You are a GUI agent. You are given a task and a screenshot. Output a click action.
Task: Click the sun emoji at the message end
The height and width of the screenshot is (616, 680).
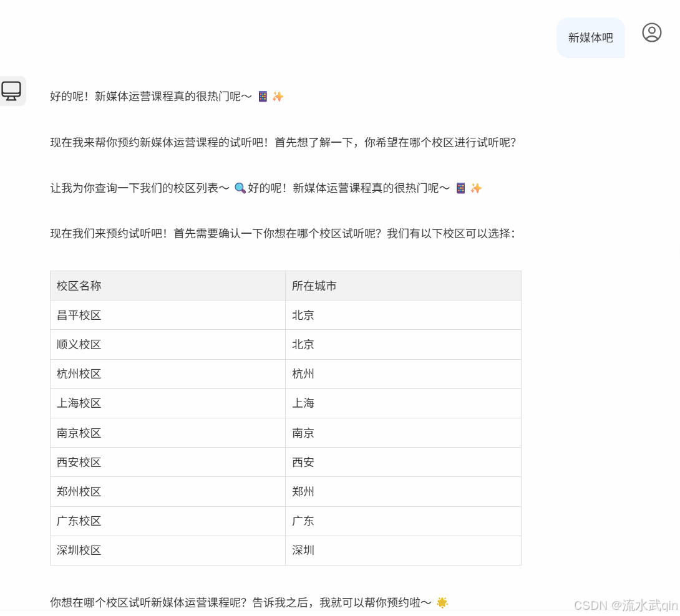(x=443, y=603)
